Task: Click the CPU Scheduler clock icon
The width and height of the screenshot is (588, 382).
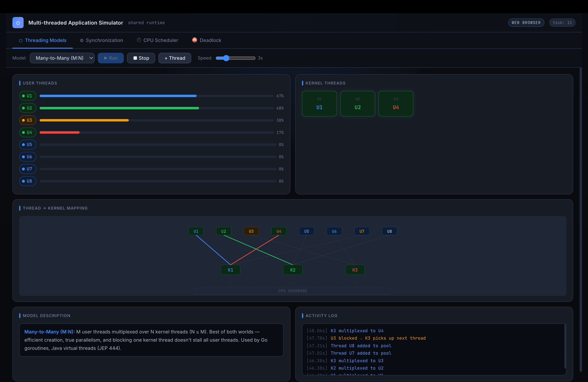Action: click(x=139, y=40)
